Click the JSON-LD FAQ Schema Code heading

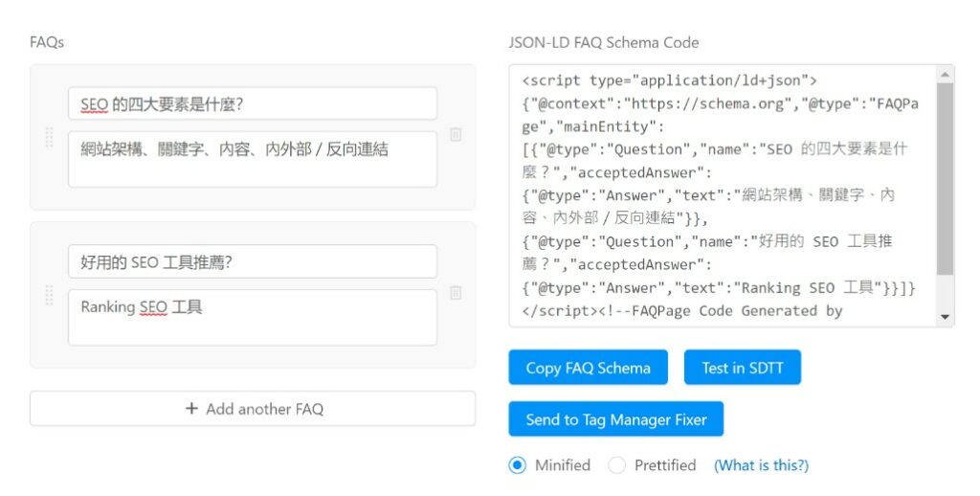click(603, 42)
